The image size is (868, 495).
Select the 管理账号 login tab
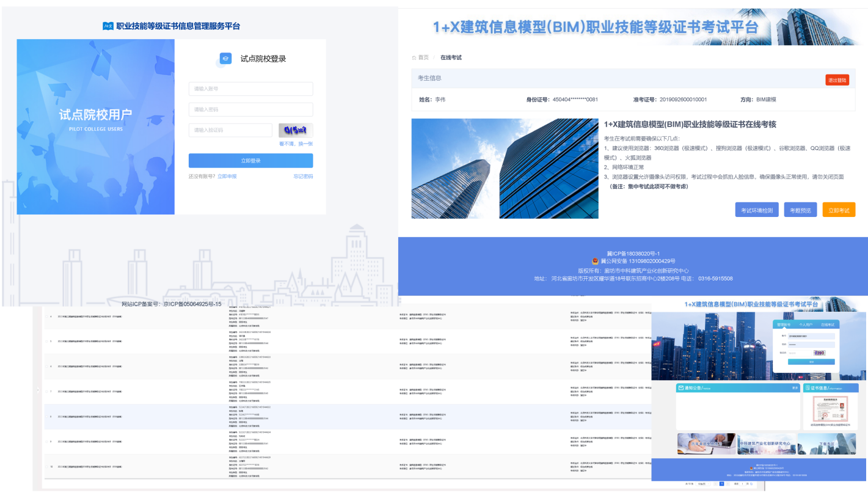[783, 324]
